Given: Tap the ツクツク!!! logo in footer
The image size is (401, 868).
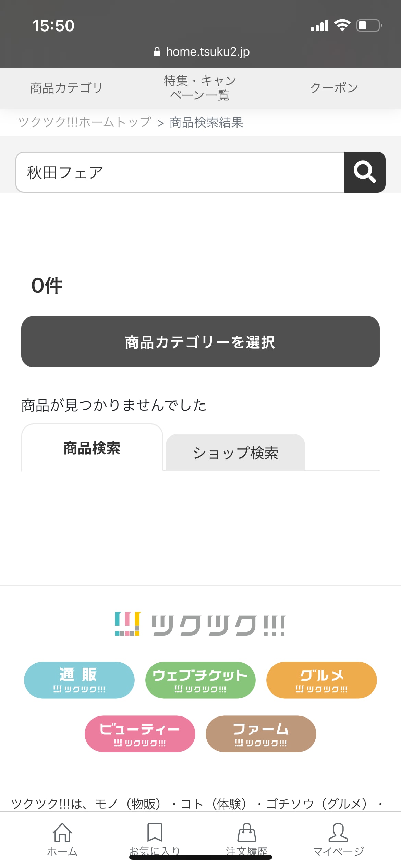Looking at the screenshot, I should click(200, 624).
